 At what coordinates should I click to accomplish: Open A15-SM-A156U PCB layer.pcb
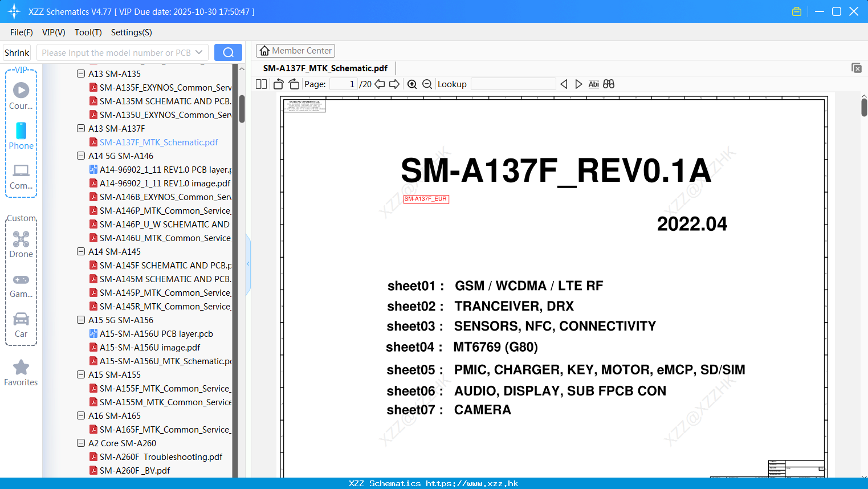(x=156, y=333)
